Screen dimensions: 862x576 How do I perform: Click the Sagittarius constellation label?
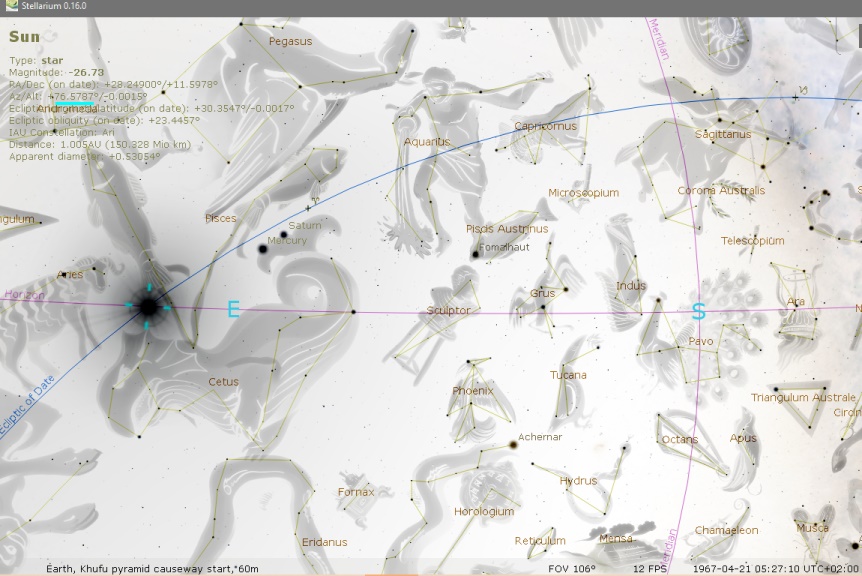point(722,134)
